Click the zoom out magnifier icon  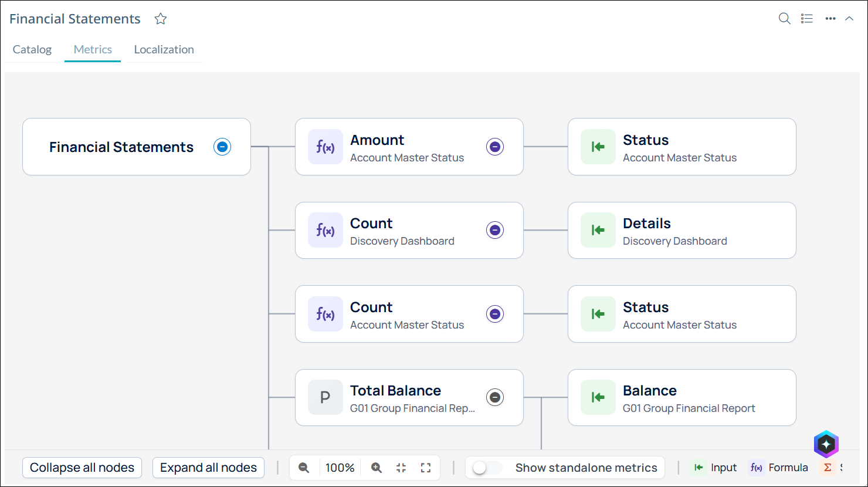[304, 468]
